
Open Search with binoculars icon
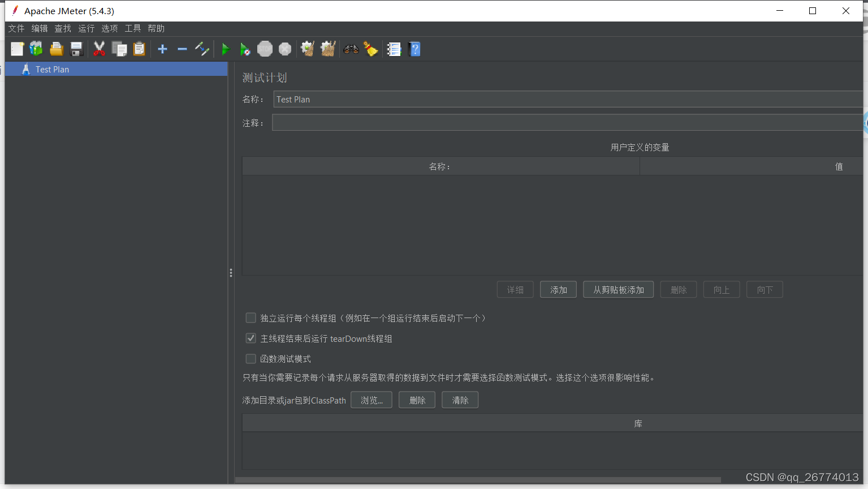(351, 49)
